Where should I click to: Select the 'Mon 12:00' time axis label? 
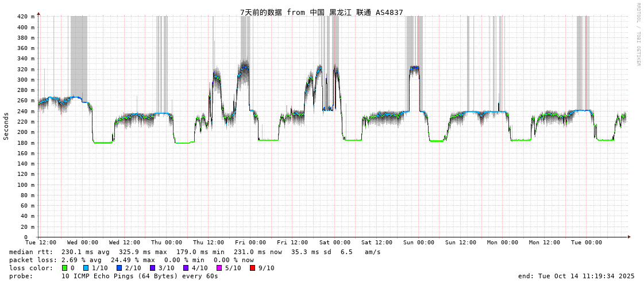[545, 243]
